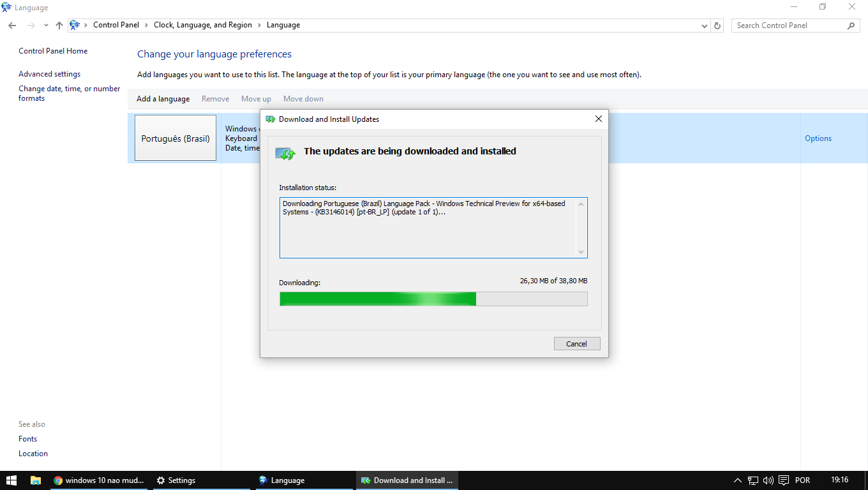This screenshot has width=868, height=490.
Task: Switch to Download and Install taskbar button
Action: [x=407, y=480]
